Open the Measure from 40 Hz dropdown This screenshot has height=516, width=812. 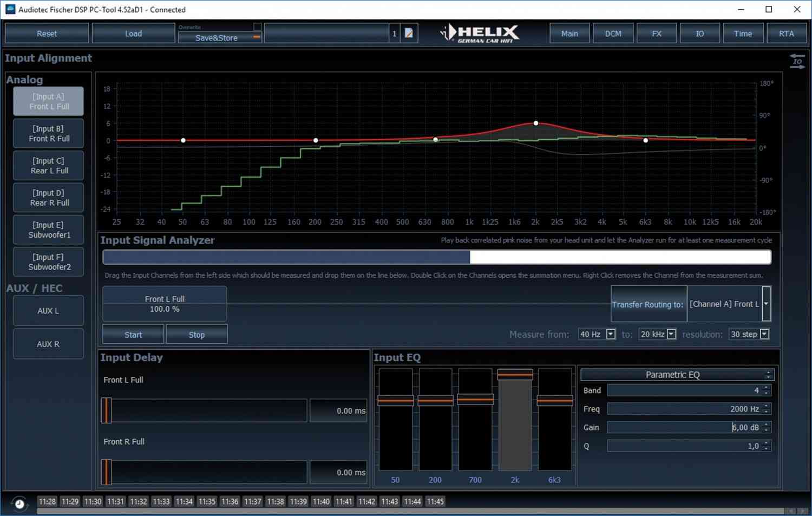pos(611,334)
